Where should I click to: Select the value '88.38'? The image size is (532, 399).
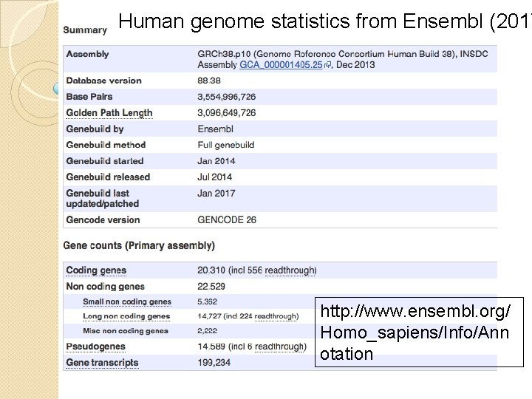pos(209,81)
